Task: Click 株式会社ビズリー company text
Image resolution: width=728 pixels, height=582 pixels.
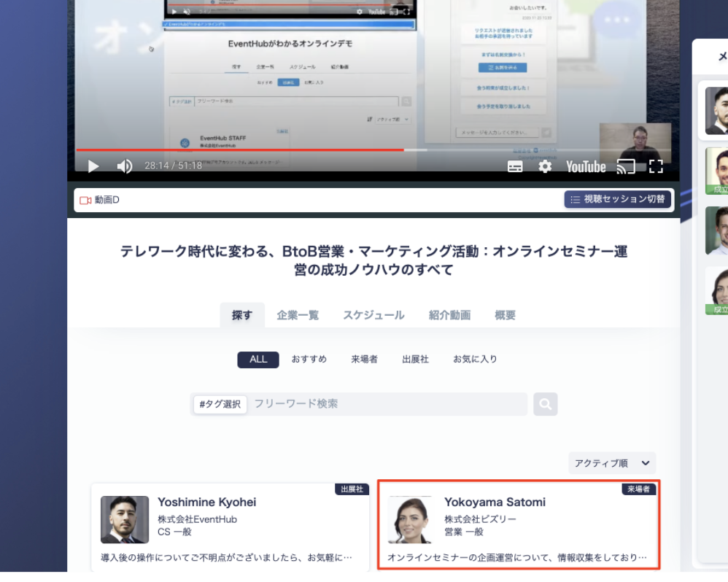Action: pos(480,519)
